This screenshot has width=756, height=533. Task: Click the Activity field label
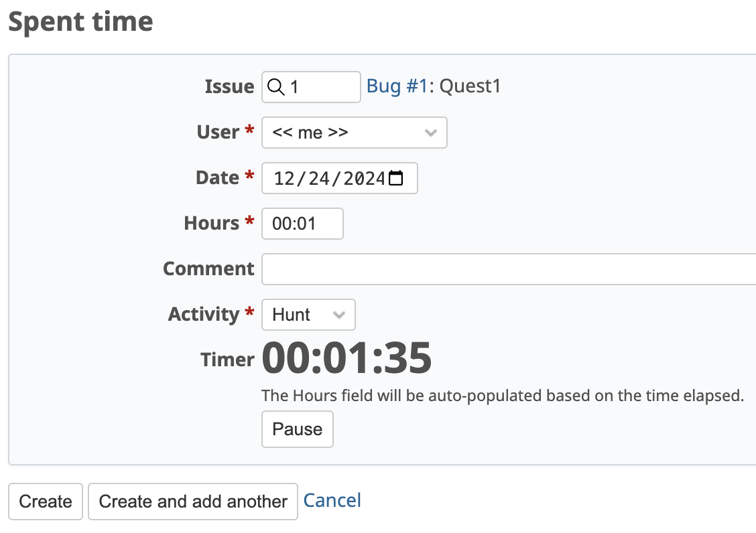[x=204, y=314]
